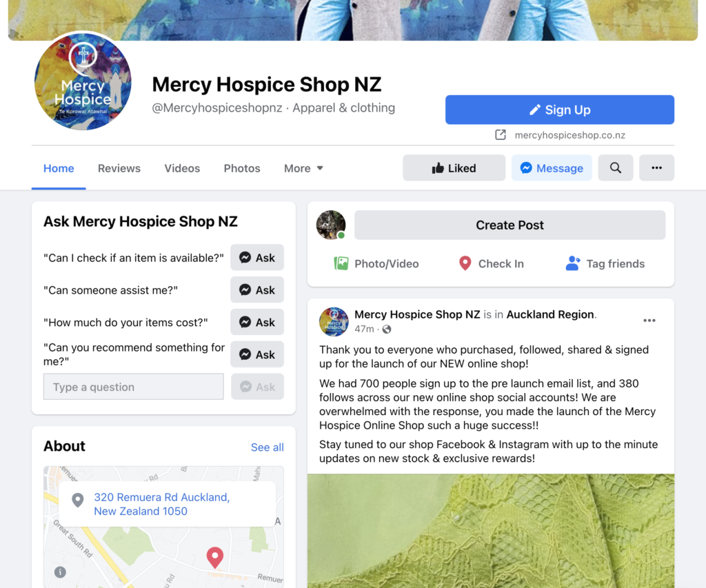The image size is (706, 588).
Task: Open Message via Messenger button
Action: 552,168
